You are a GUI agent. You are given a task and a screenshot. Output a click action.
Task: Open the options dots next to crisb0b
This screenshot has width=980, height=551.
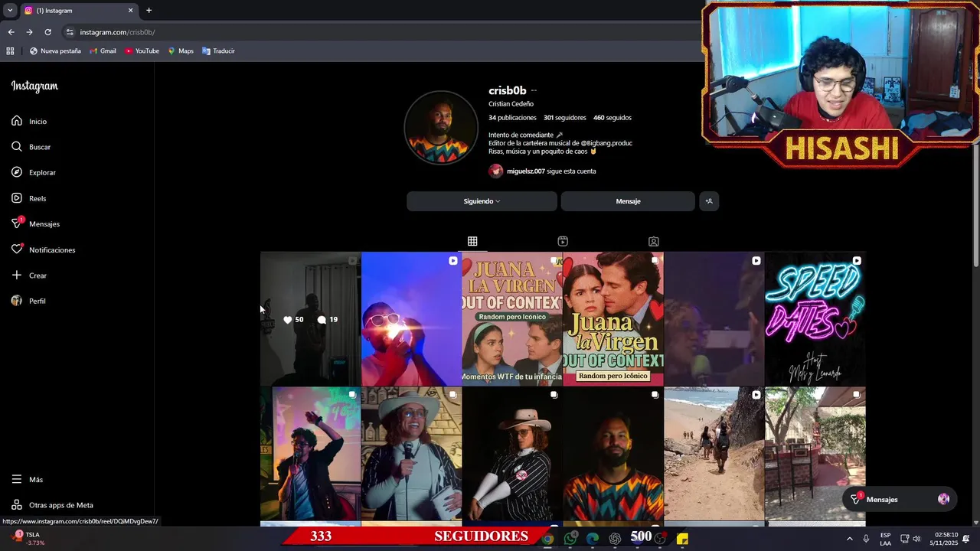coord(534,91)
